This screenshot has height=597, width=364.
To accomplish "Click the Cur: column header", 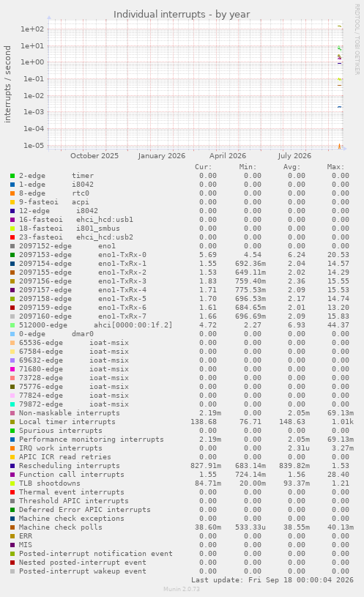I will click(204, 167).
